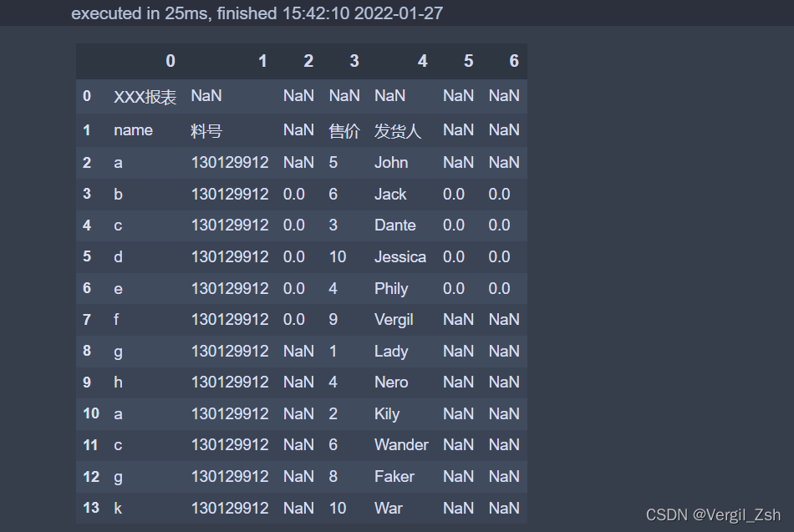This screenshot has width=794, height=532.
Task: Click the CSDN @Vergil_Zsh watermark
Action: [x=713, y=514]
